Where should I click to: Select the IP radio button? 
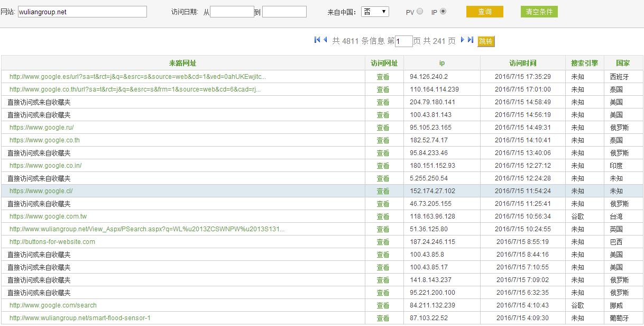[443, 11]
